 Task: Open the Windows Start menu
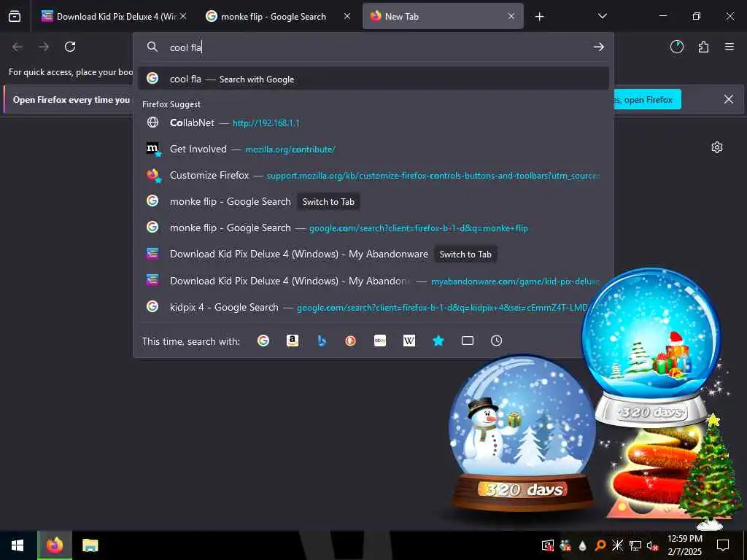point(18,545)
